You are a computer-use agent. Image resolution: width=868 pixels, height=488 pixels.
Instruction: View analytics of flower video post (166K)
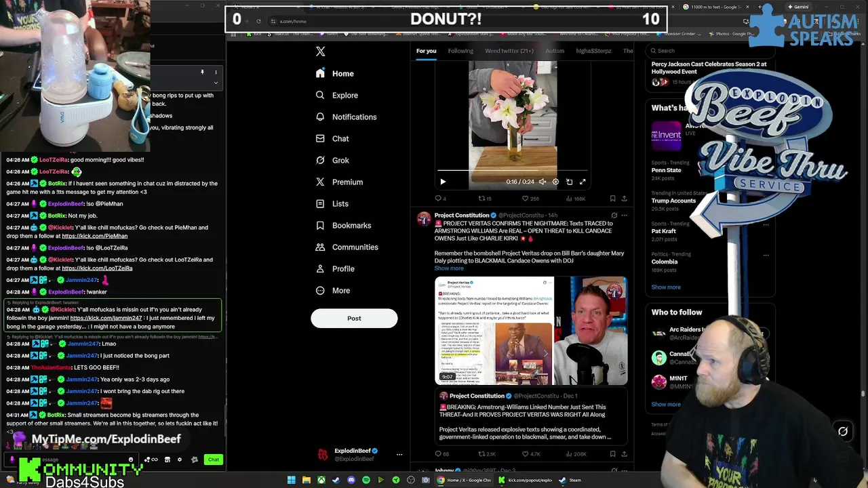575,199
